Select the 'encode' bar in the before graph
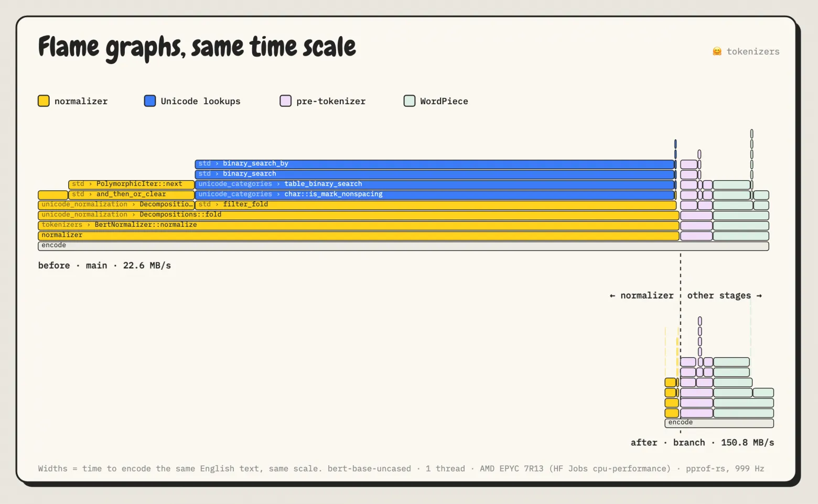This screenshot has height=504, width=818. [x=403, y=246]
